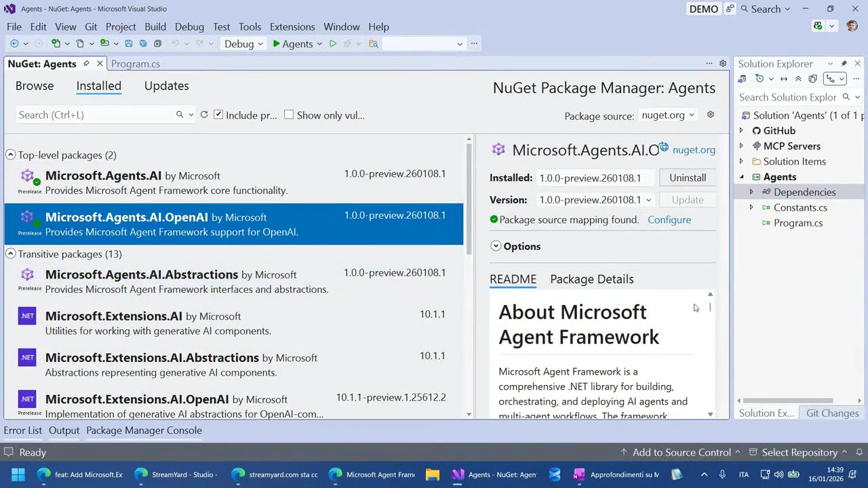This screenshot has width=868, height=488.
Task: Click the Windows Start button
Action: tap(18, 474)
